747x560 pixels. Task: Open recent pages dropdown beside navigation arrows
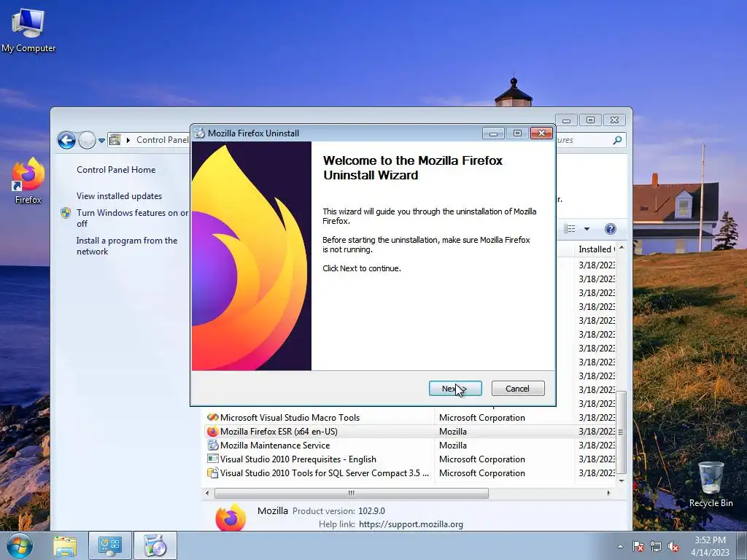pyautogui.click(x=101, y=141)
